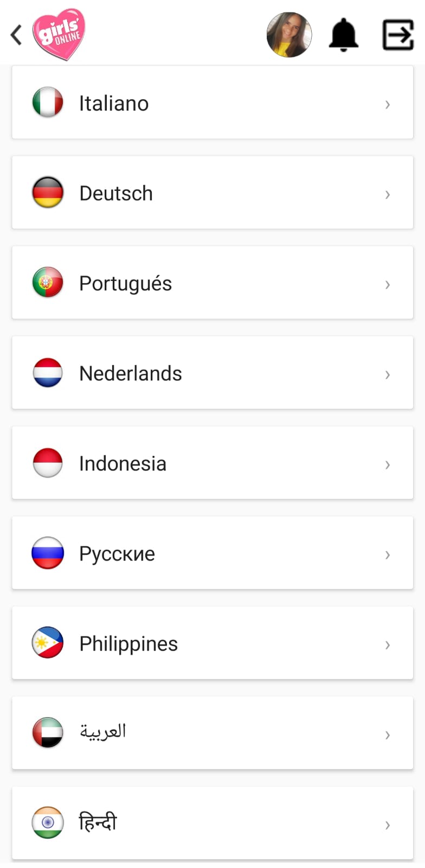This screenshot has width=425, height=868.
Task: Choose Portugués from the list
Action: click(125, 283)
